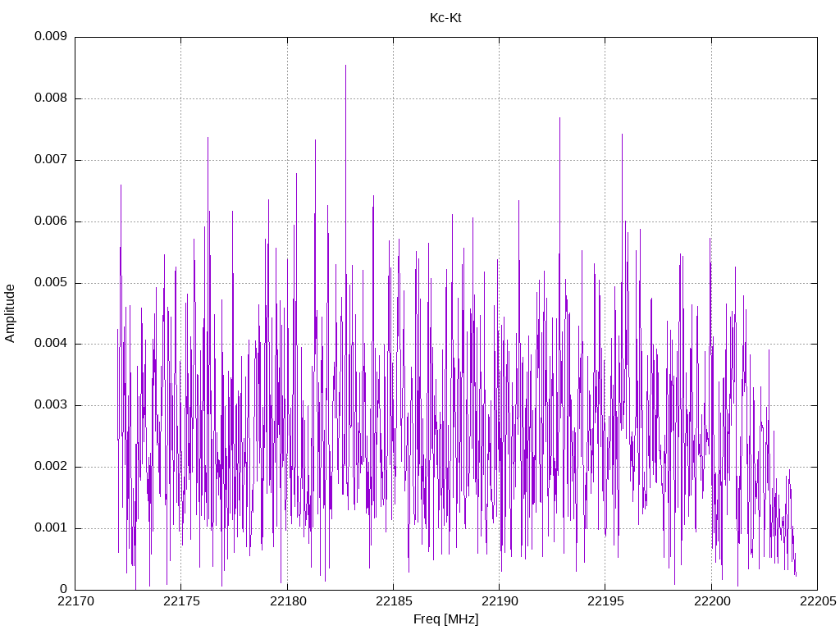
Task: Click the tallest spectrum peak above 0.008
Action: [345, 66]
